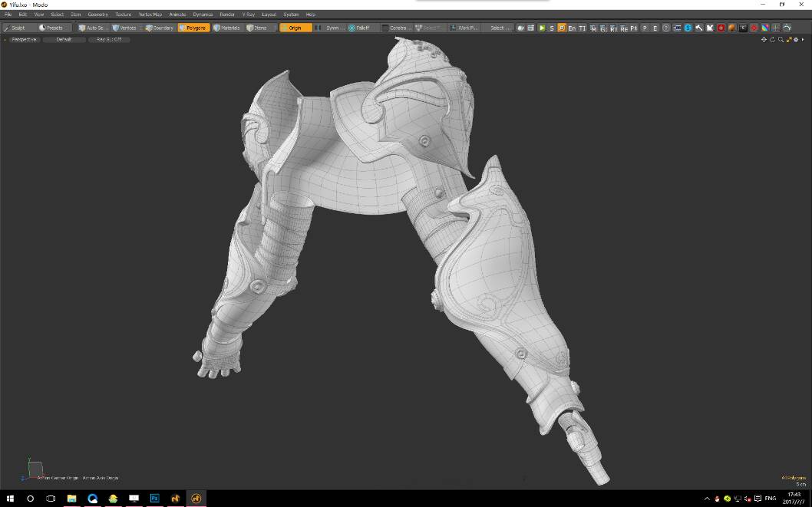Open the notification action center
The height and width of the screenshot is (507, 812).
(x=758, y=499)
